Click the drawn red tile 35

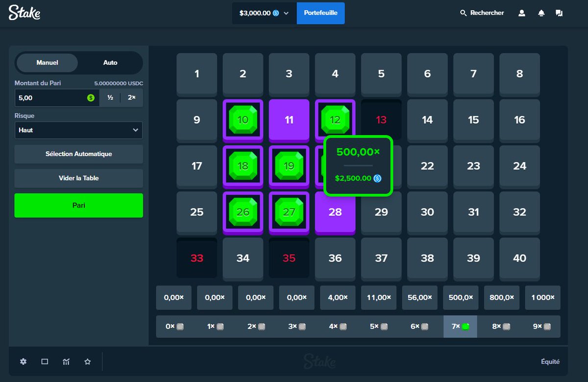point(289,258)
